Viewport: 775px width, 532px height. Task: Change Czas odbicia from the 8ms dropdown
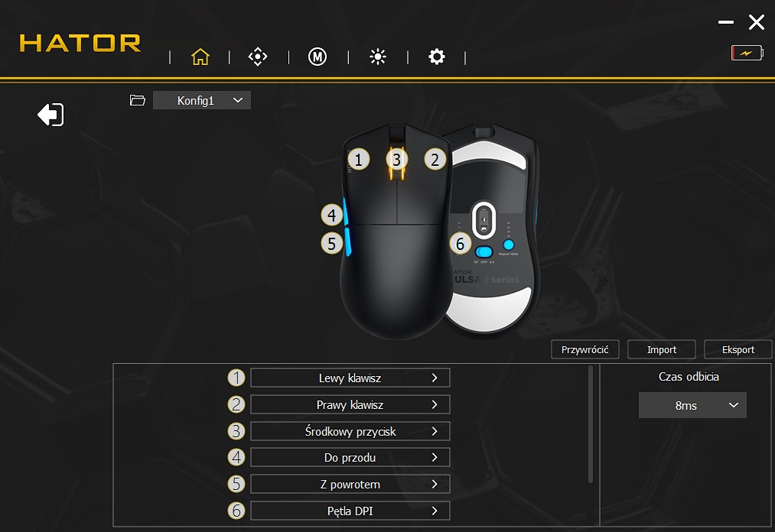(692, 405)
